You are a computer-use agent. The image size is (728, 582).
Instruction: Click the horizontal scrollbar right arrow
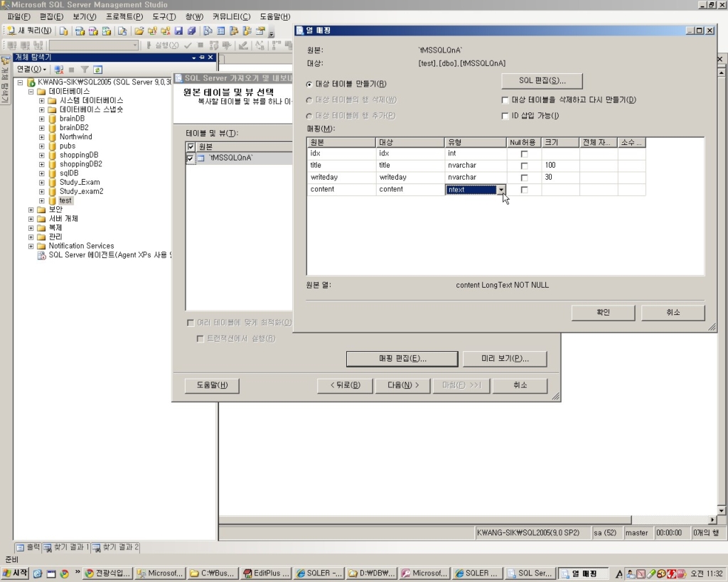(x=712, y=519)
